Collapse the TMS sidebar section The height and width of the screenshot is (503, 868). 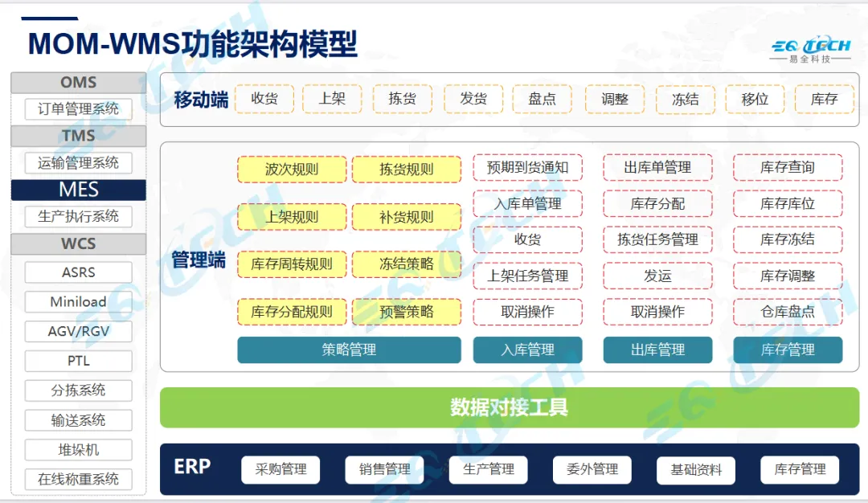tap(78, 136)
